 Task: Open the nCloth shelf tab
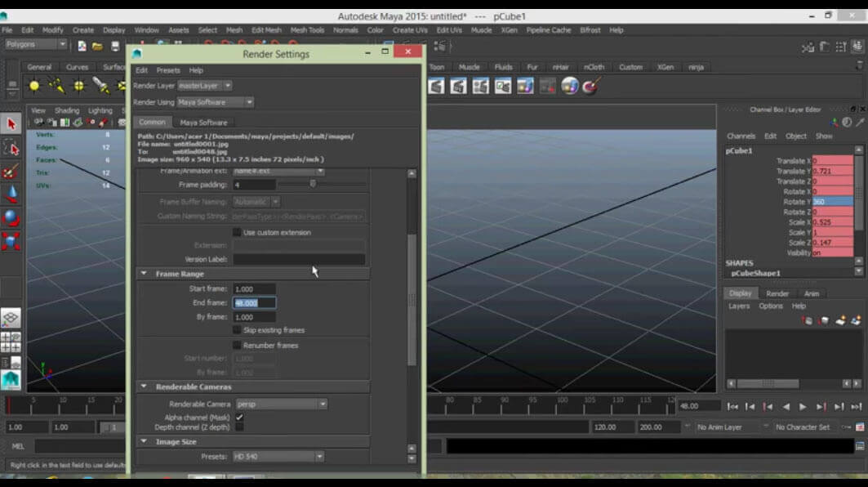(594, 67)
